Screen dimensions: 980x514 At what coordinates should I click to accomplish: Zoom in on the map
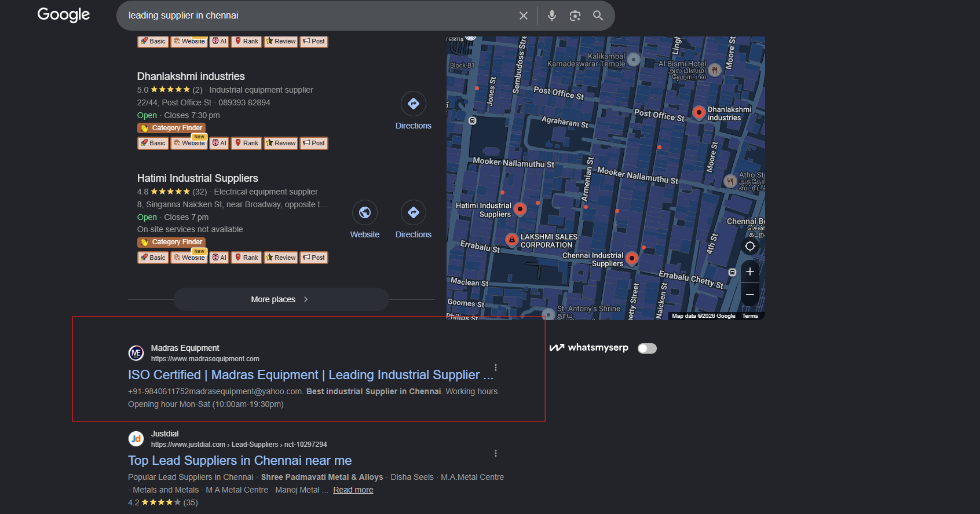coord(750,271)
